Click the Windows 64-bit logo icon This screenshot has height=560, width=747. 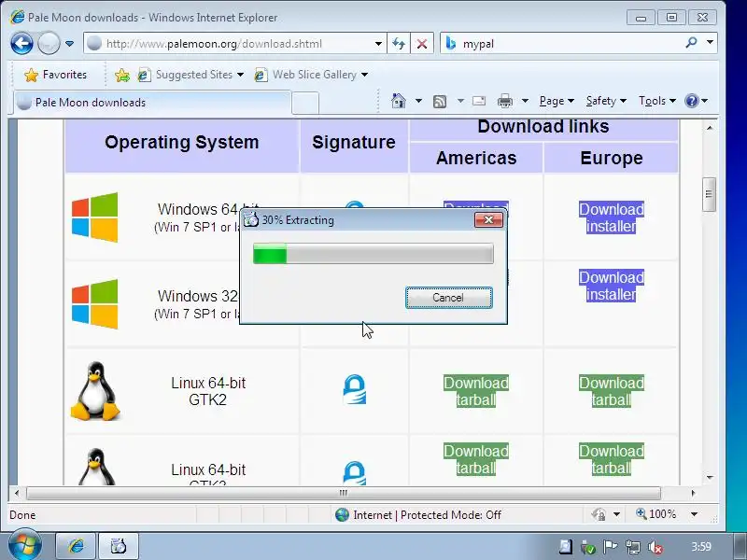pos(95,217)
